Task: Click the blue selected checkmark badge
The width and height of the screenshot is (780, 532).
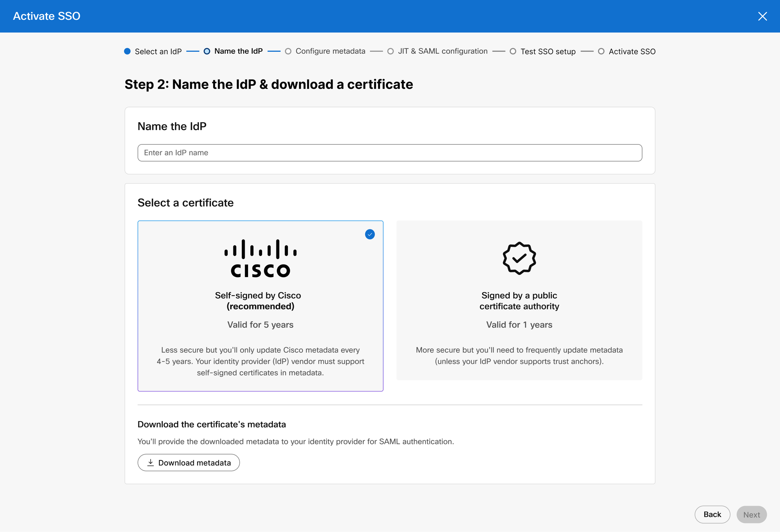Action: pos(369,234)
